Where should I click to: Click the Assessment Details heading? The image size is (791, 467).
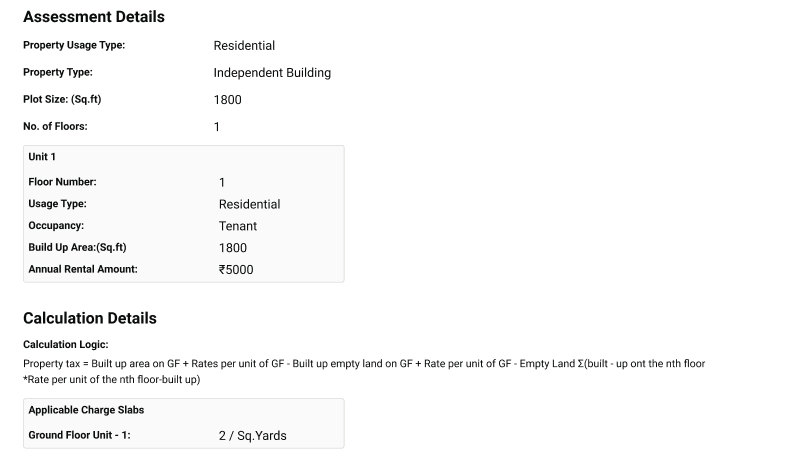[93, 17]
